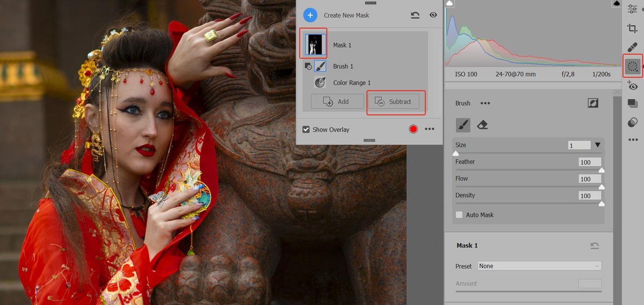The width and height of the screenshot is (644, 305).
Task: Open the Edit sliders panel icon
Action: [x=633, y=9]
